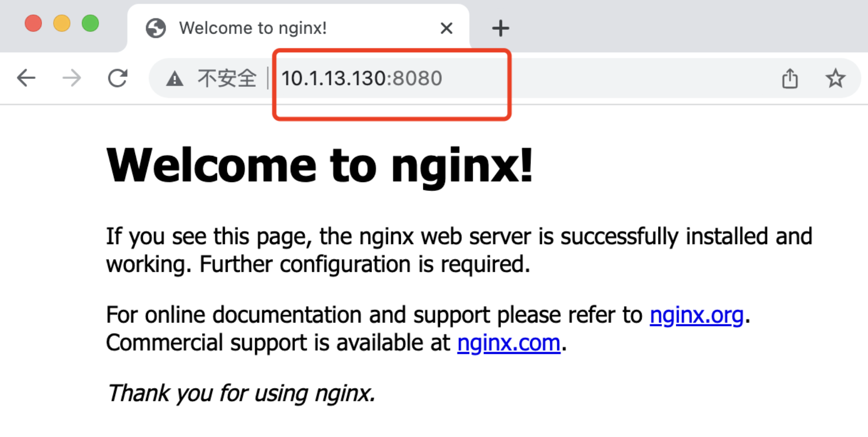Click the 'Further configuration is required.' sentence
This screenshot has width=868, height=437.
(365, 264)
